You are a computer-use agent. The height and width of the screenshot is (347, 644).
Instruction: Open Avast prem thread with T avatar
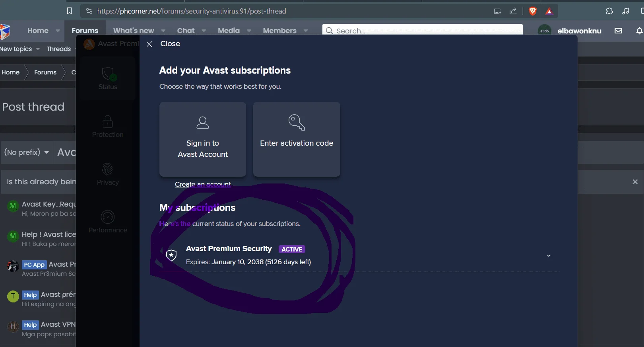[58, 294]
